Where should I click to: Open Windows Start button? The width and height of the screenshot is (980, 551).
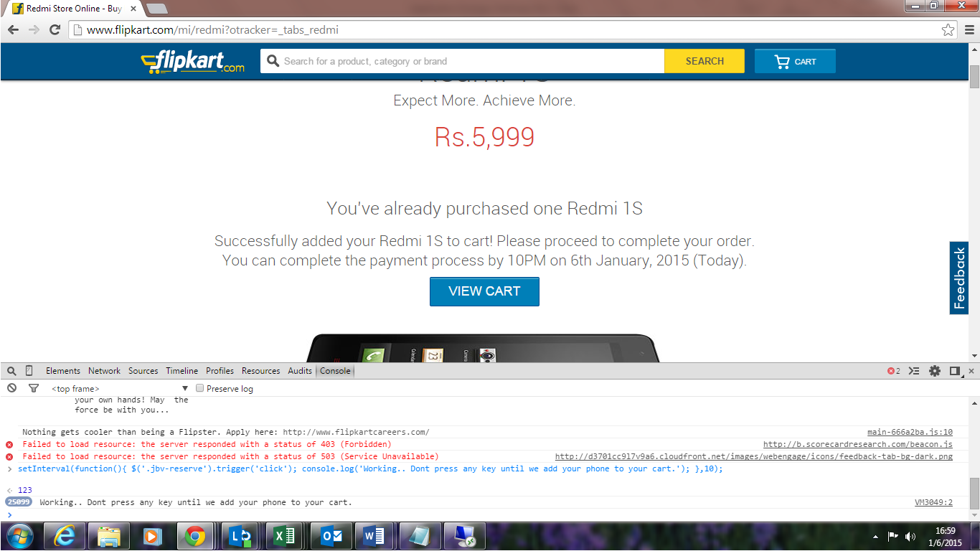(20, 537)
